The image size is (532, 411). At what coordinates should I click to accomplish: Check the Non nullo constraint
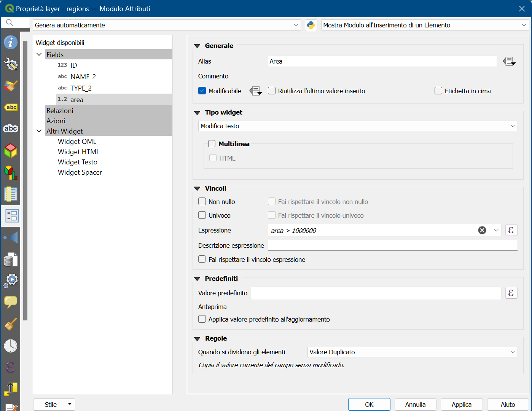[202, 202]
